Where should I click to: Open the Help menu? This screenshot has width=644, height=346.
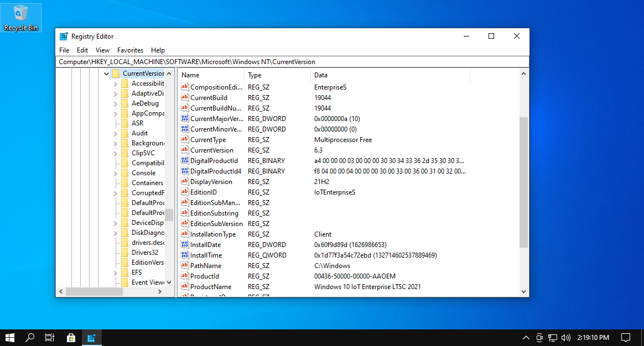158,50
